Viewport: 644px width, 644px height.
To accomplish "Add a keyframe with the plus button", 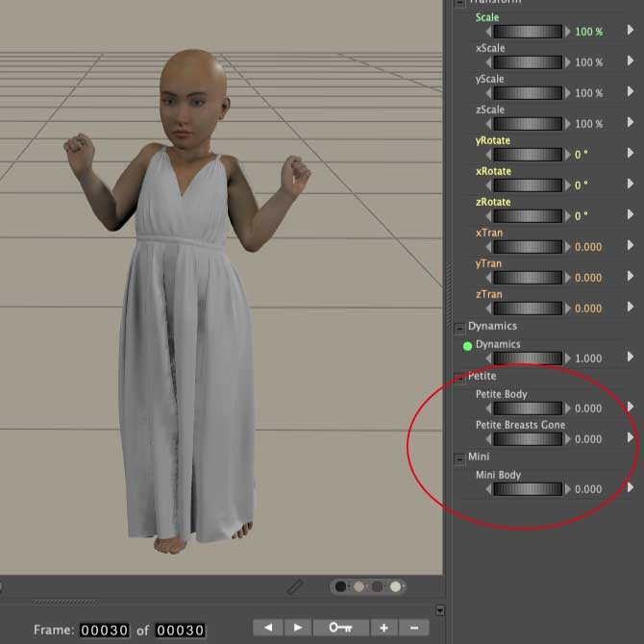I will [384, 628].
